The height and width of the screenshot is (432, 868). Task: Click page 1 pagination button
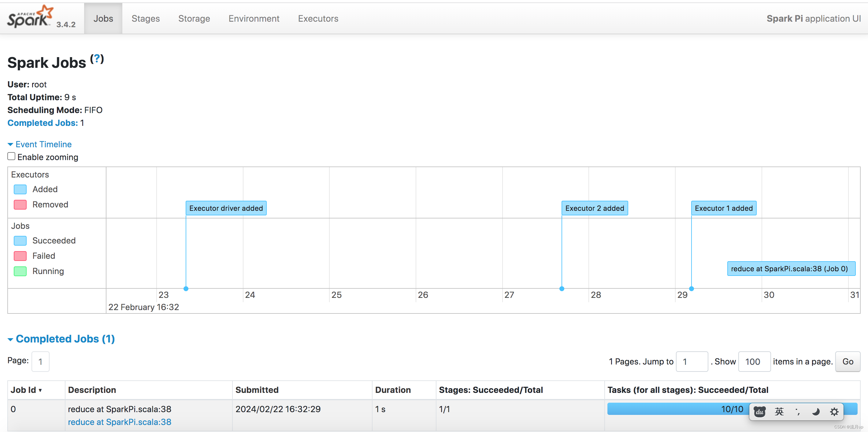coord(40,362)
